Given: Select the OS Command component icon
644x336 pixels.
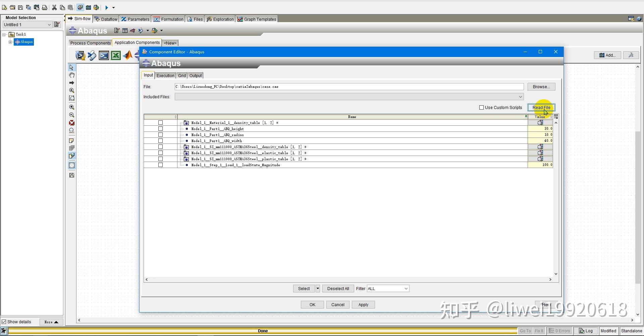Looking at the screenshot, I should 104,55.
